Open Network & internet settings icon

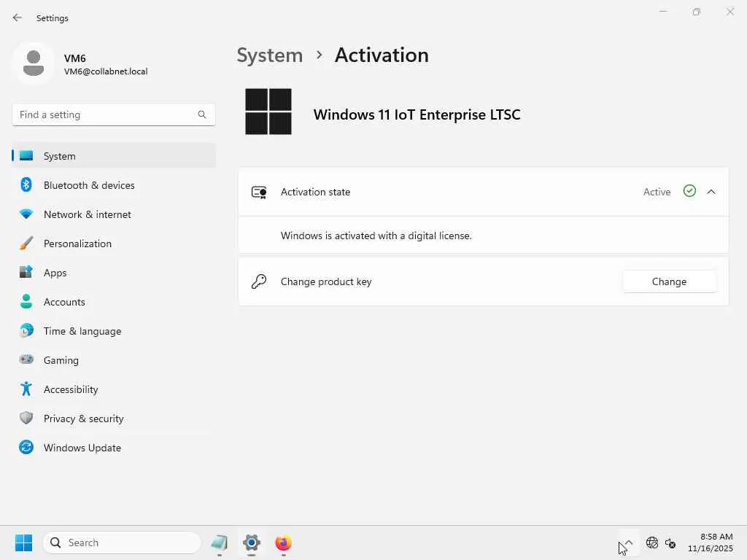click(26, 214)
